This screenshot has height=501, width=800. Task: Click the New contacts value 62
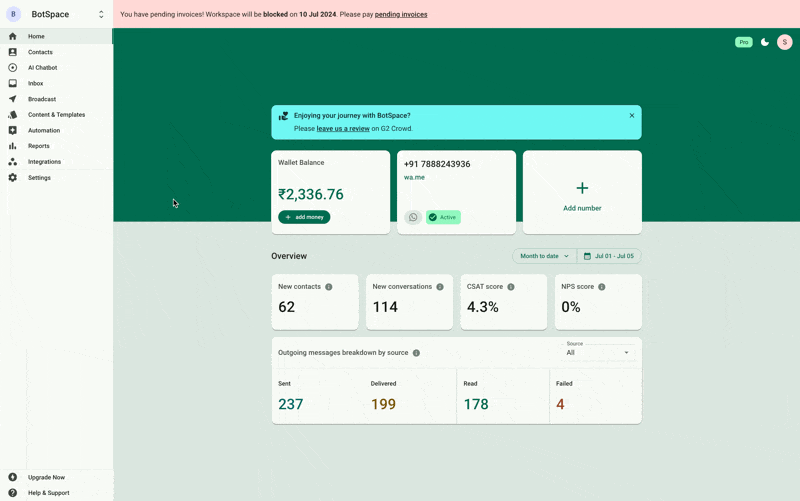tap(287, 307)
